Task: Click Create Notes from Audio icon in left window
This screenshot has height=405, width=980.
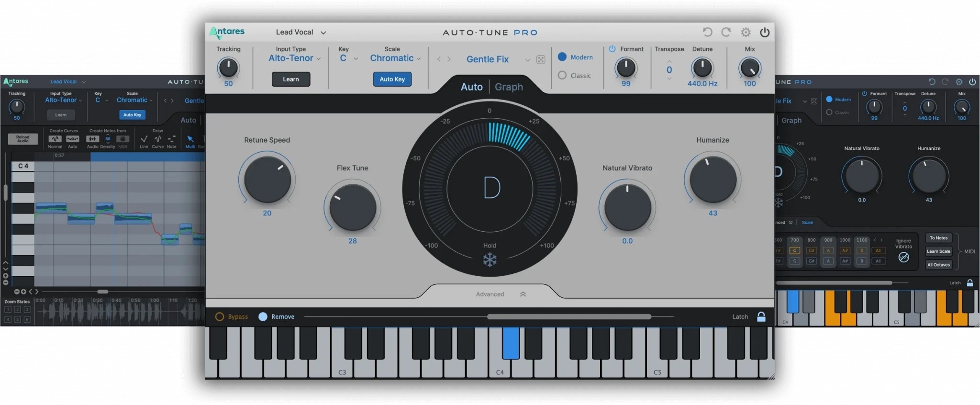Action: [92, 139]
